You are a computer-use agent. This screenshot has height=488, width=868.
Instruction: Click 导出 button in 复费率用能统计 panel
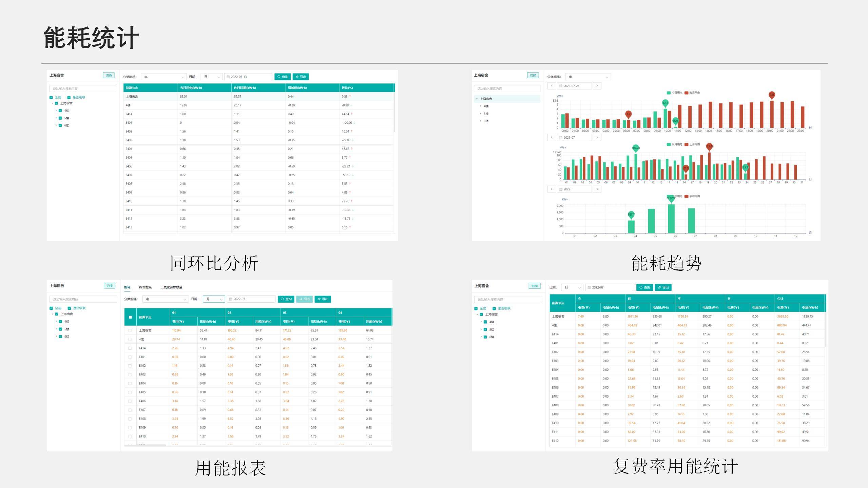663,288
